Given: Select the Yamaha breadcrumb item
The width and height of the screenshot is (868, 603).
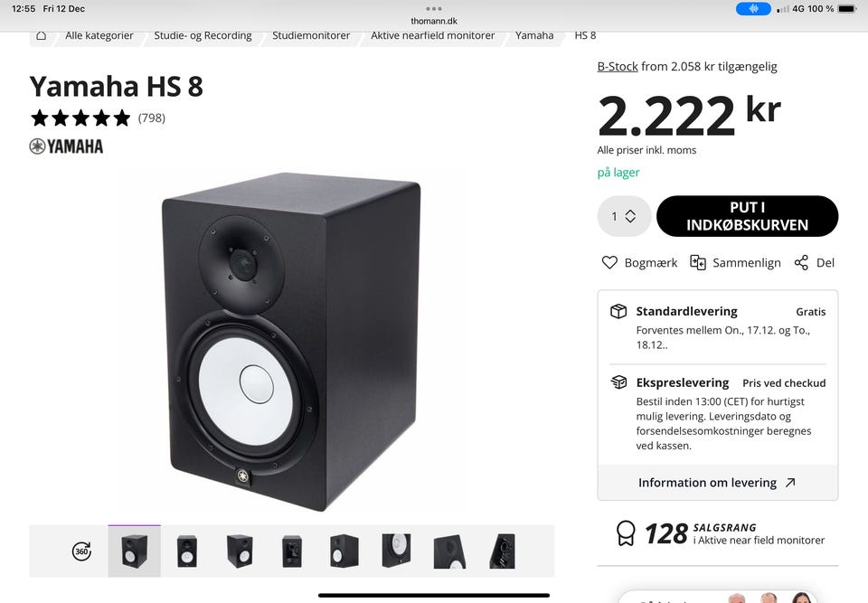Looking at the screenshot, I should (x=534, y=35).
